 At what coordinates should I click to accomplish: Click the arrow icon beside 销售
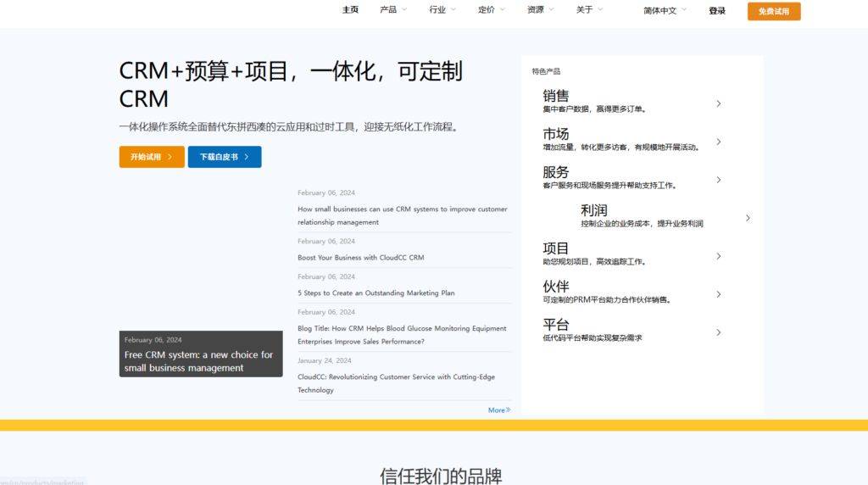718,103
